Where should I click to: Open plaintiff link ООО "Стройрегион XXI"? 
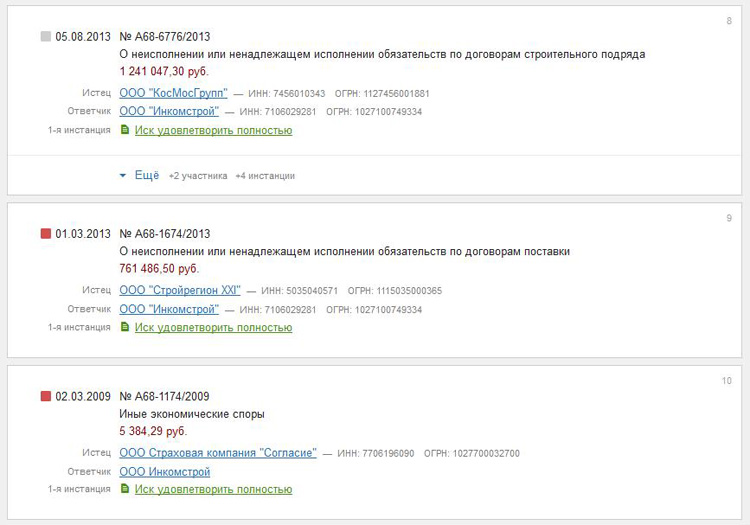pos(179,290)
